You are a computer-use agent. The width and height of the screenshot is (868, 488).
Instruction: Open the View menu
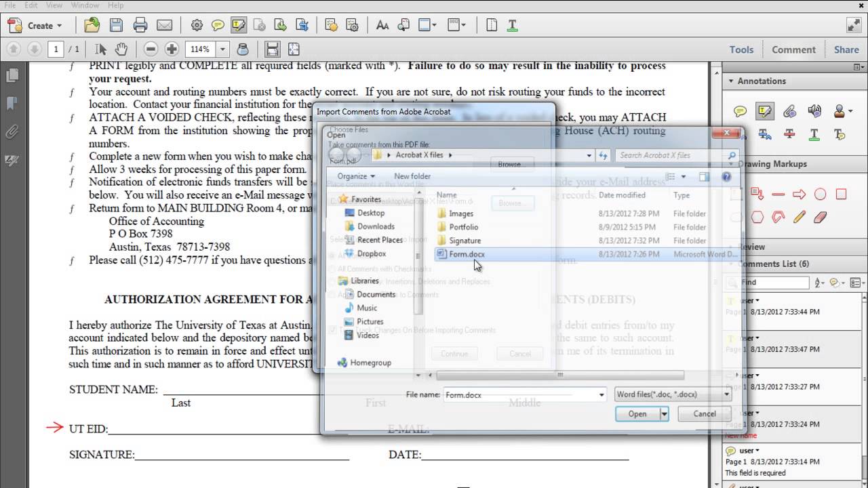point(54,5)
